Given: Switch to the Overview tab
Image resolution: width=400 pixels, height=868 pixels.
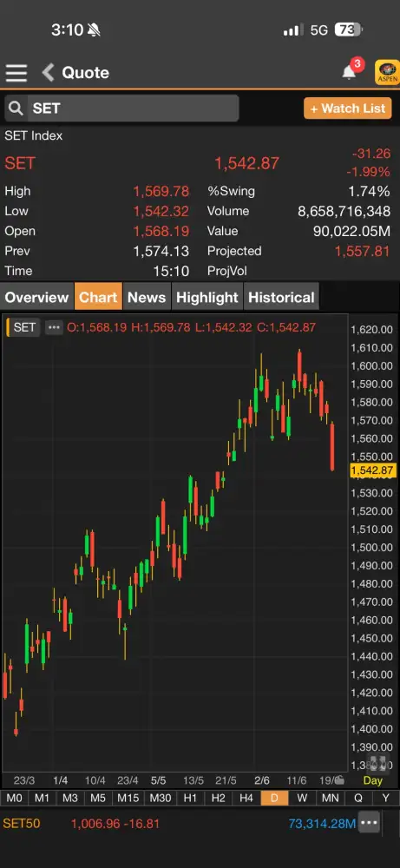Looking at the screenshot, I should [36, 297].
